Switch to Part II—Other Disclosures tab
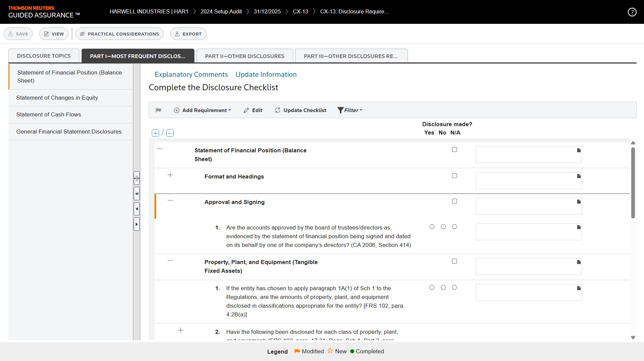 (244, 56)
